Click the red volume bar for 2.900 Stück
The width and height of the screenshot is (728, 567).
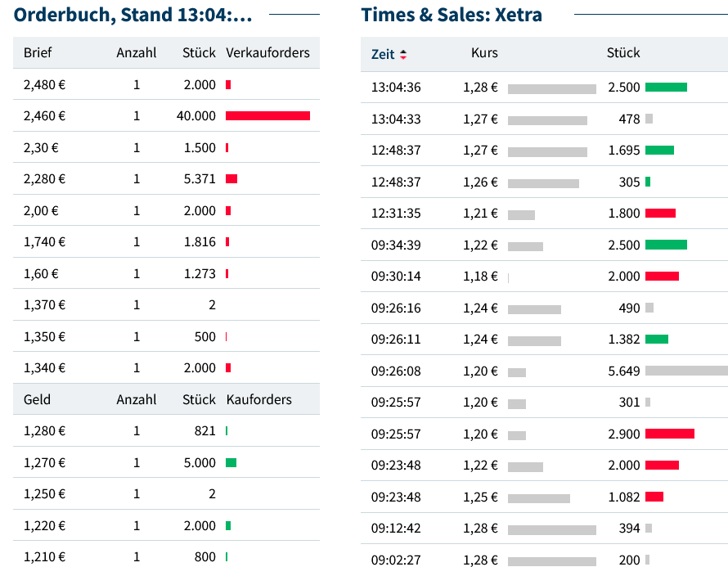coord(669,434)
